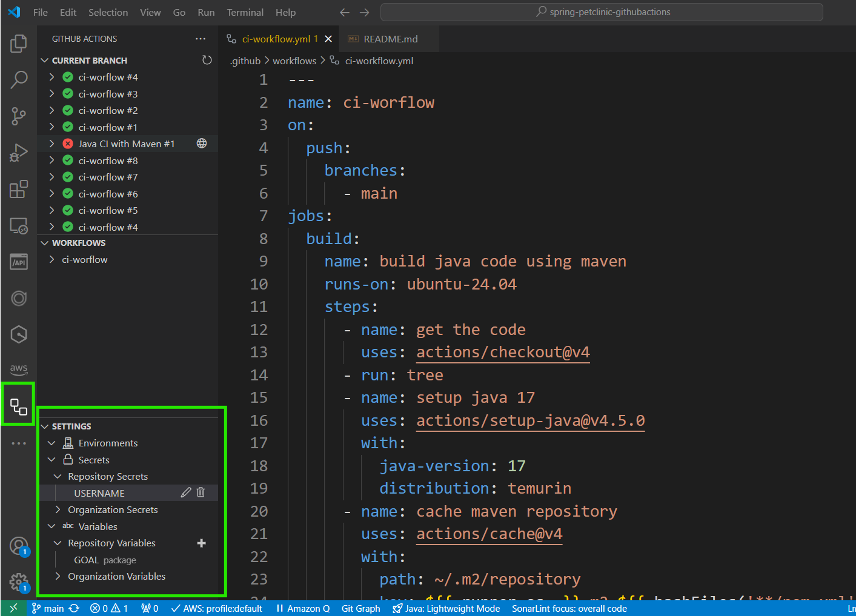The height and width of the screenshot is (616, 856).
Task: Follow the actions/setup-java@v4.5.0 link
Action: (530, 420)
